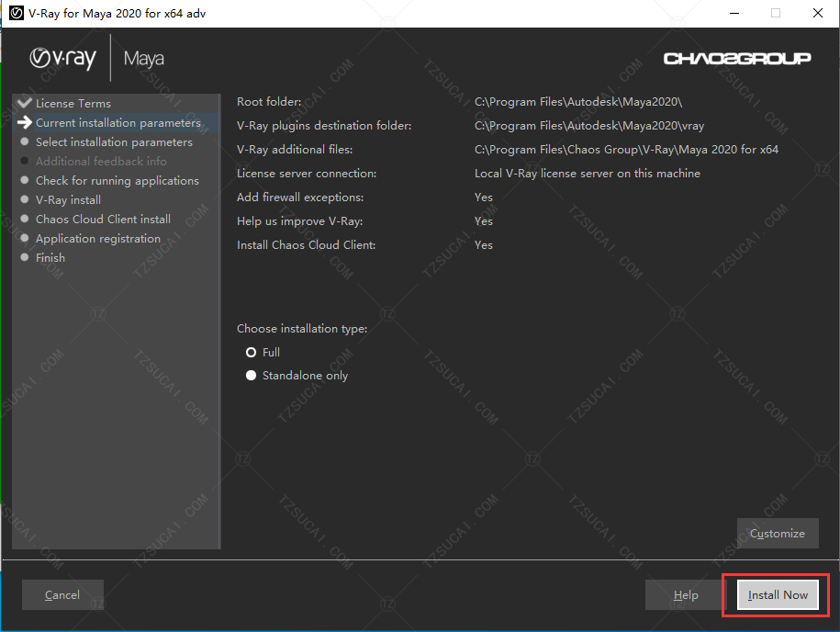Open the Help button
The image size is (840, 632).
[686, 595]
